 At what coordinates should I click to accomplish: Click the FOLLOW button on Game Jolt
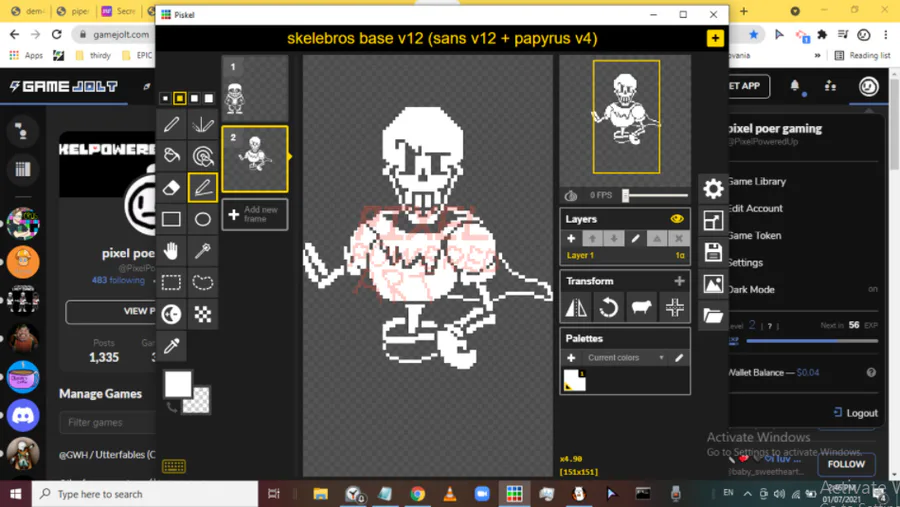[x=846, y=464]
